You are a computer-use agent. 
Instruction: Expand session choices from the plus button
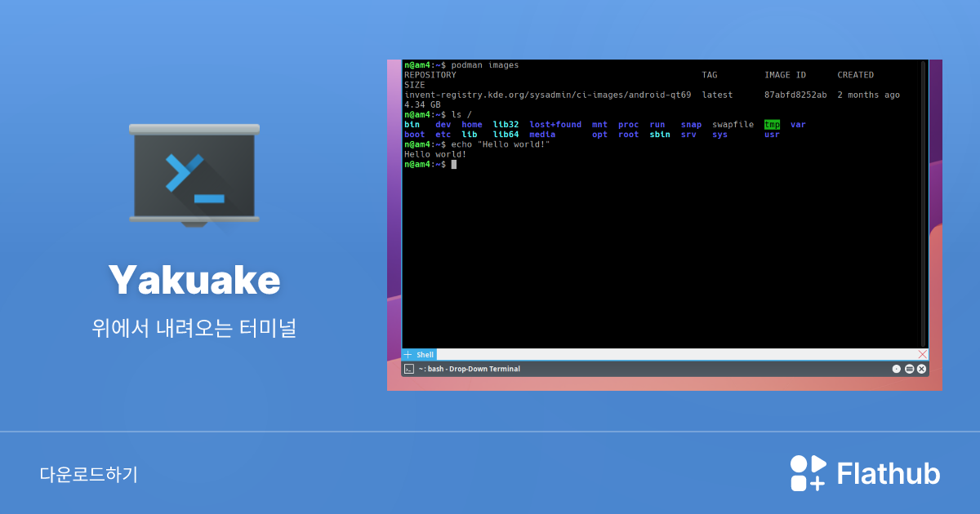[x=408, y=354]
